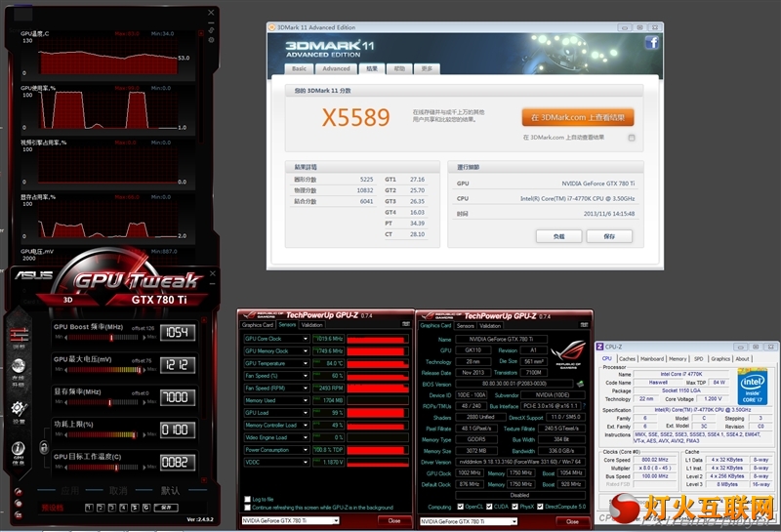This screenshot has width=781, height=532.
Task: Click the increase arrow on GPU max voltage slider
Action: (x=144, y=370)
